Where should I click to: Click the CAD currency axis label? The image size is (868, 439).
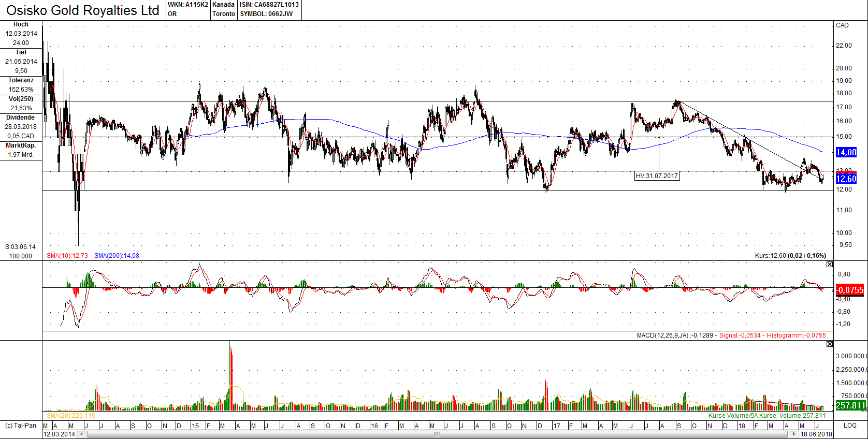tap(843, 25)
